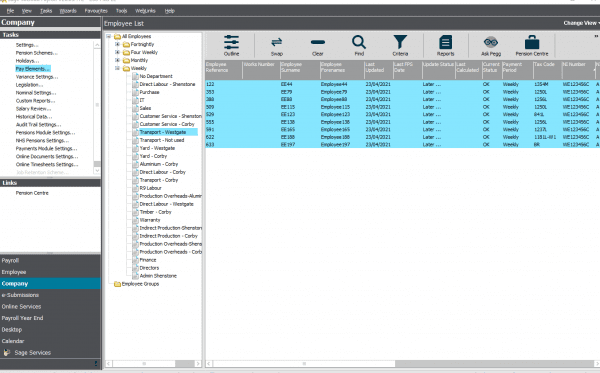The image size is (600, 373).
Task: Open Find with the magnifier icon
Action: point(359,42)
